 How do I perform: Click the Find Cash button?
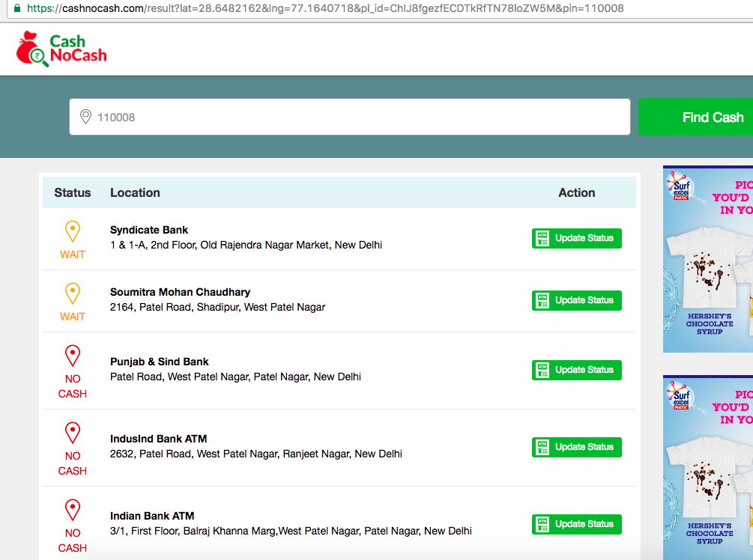696,117
